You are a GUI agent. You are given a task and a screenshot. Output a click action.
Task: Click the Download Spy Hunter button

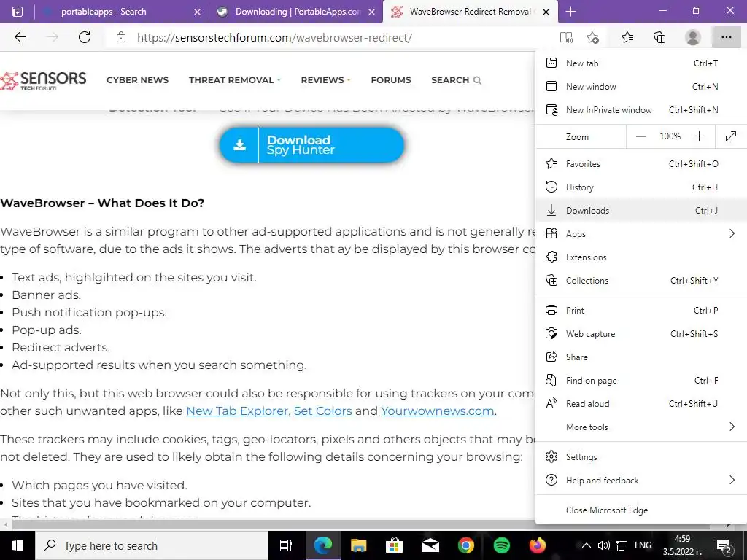point(311,145)
